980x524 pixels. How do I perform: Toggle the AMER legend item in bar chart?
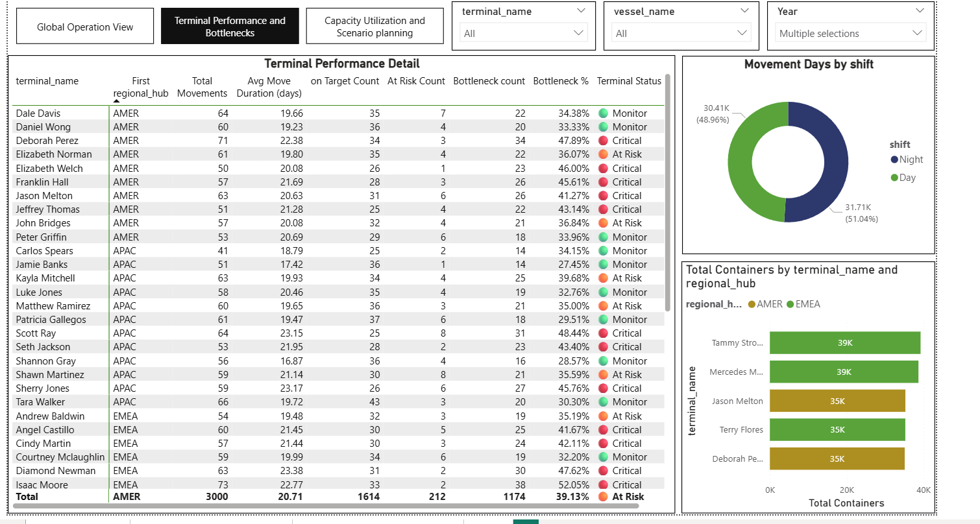tap(765, 304)
